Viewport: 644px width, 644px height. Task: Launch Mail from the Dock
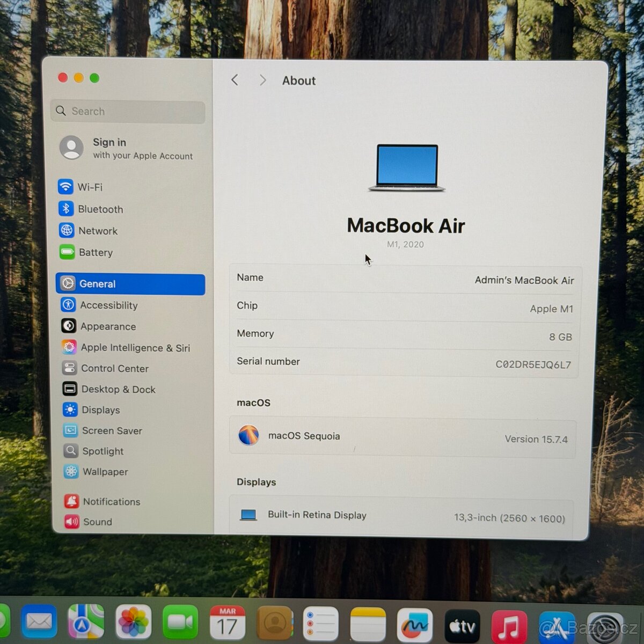point(39,622)
